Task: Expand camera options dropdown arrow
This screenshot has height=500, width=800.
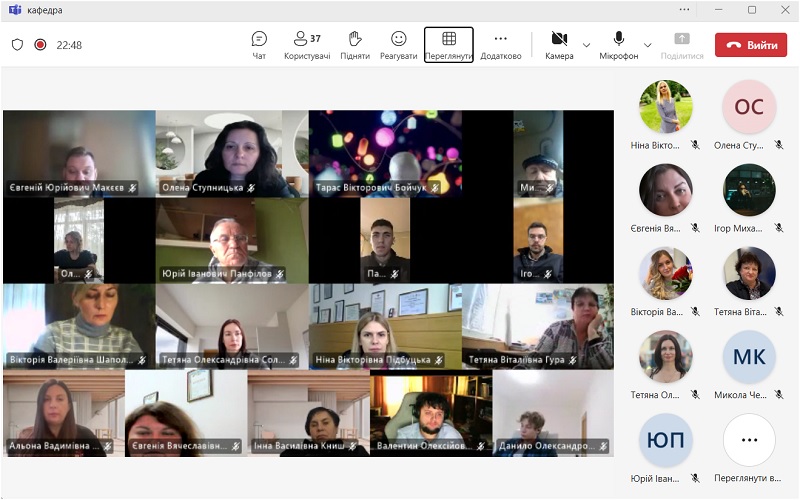Action: coord(587,45)
